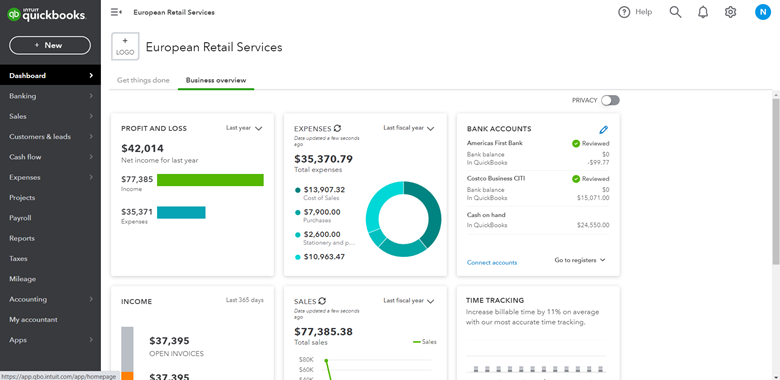Open Profit and Loss Last year dropdown
Image resolution: width=780 pixels, height=380 pixels.
244,128
